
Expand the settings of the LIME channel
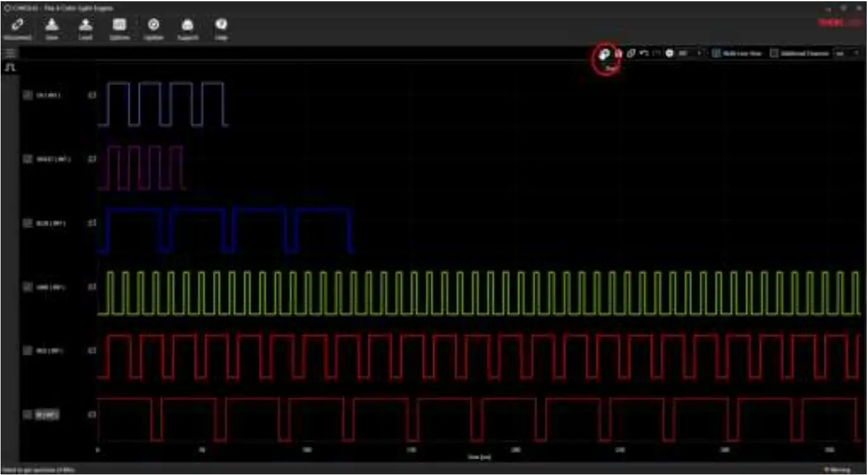point(92,286)
